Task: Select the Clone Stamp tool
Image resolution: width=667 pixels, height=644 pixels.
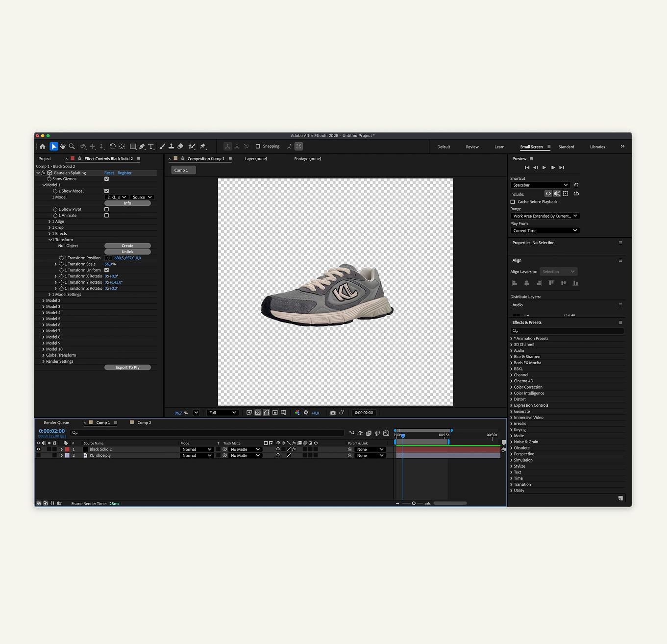Action: tap(171, 147)
